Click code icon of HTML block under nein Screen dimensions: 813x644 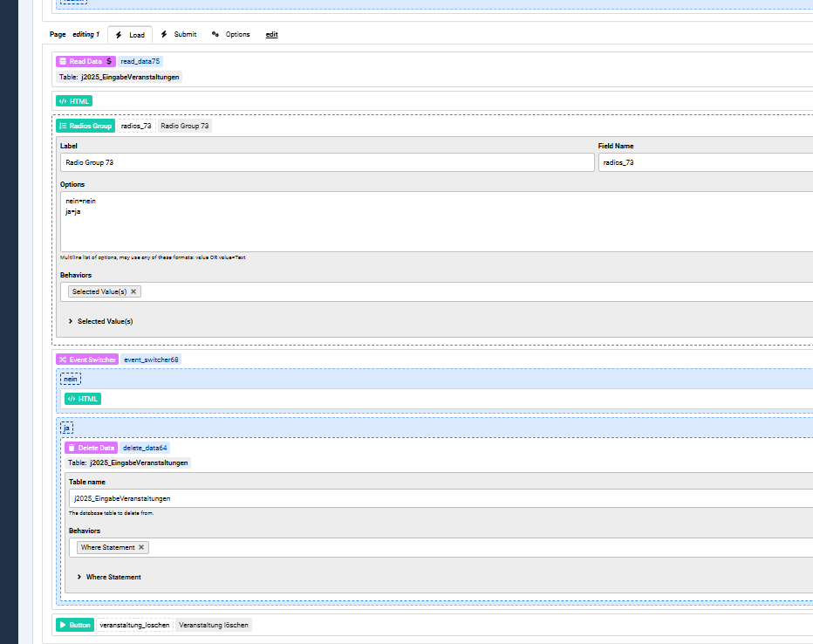click(72, 399)
